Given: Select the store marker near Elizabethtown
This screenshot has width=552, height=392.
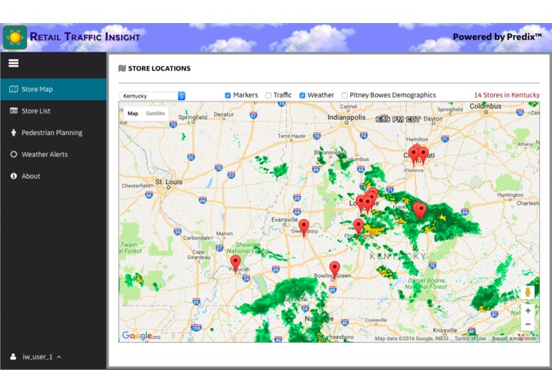Looking at the screenshot, I should 358,227.
